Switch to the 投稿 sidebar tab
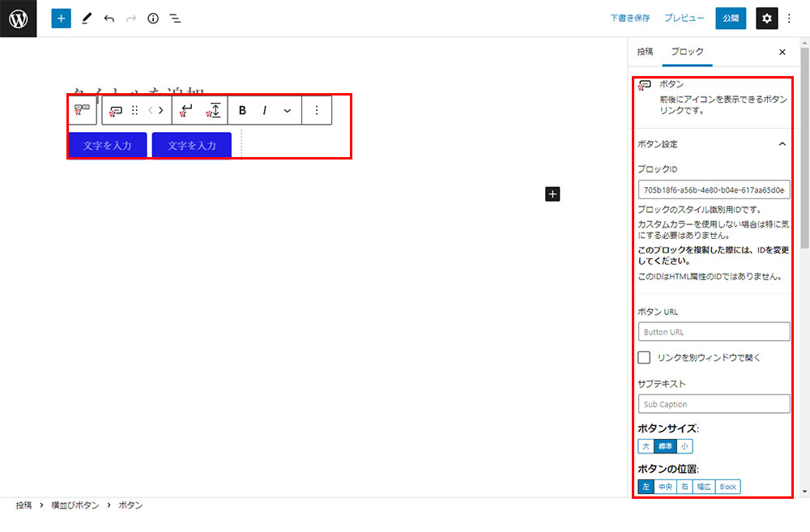The image size is (810, 532). tap(645, 52)
